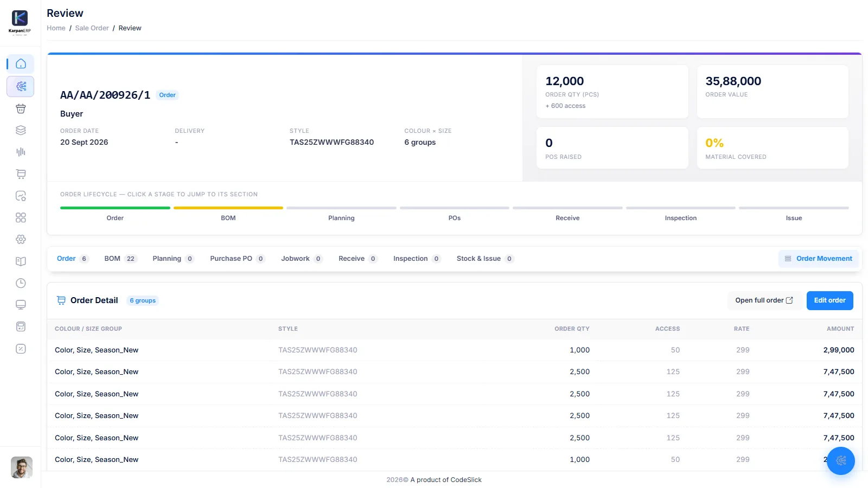Jump to the BOM lifecycle stage
The image size is (868, 488).
tap(228, 214)
